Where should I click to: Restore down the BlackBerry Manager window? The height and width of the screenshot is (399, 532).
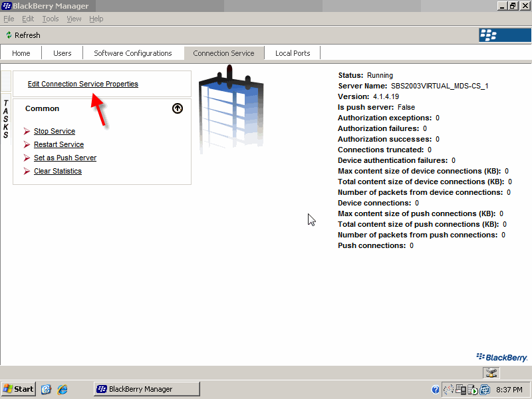[513, 6]
